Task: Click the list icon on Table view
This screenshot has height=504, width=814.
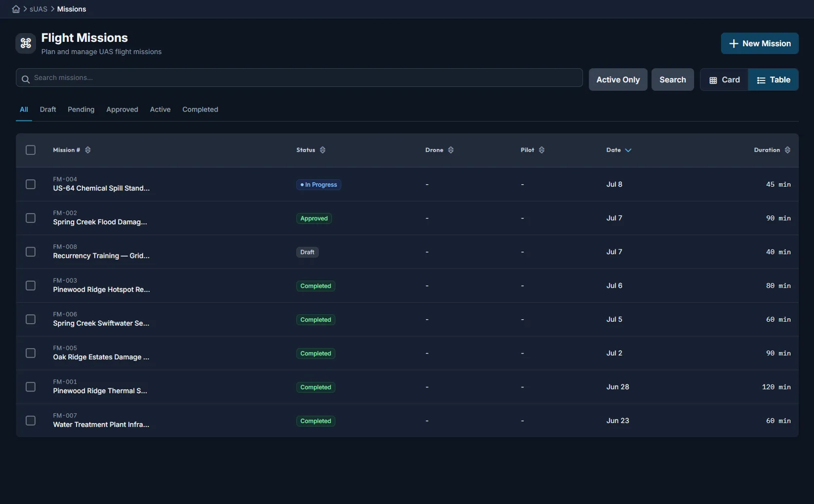Action: tap(761, 80)
